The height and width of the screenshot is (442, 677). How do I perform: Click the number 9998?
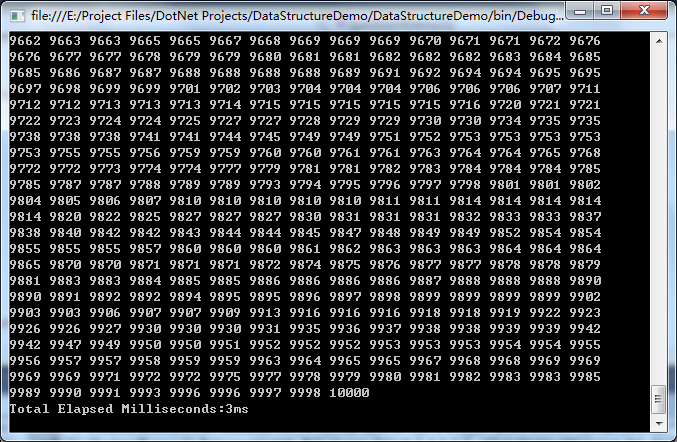pyautogui.click(x=305, y=393)
